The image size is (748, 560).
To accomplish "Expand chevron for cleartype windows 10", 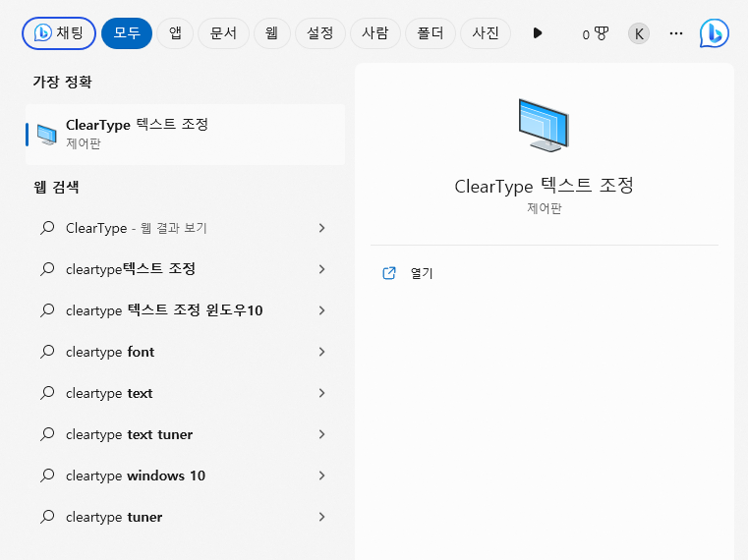I will point(322,476).
